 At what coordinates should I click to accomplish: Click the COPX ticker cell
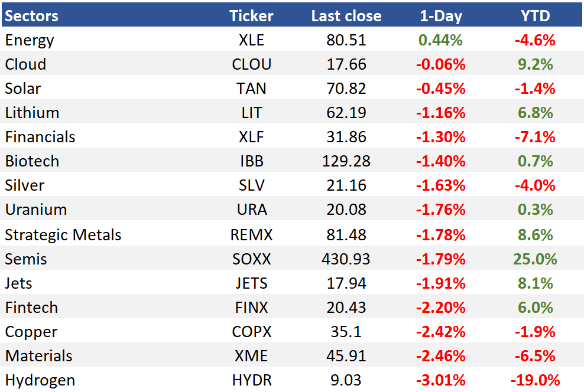[x=251, y=331]
